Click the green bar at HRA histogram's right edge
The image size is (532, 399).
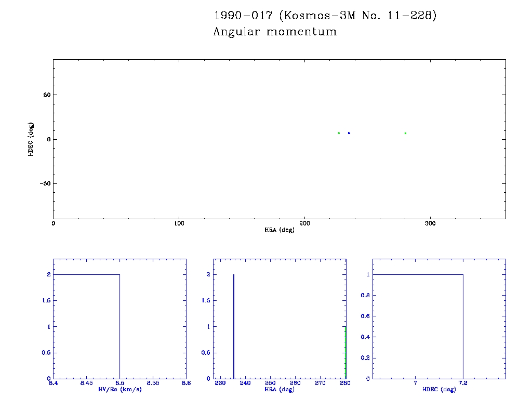click(x=345, y=353)
